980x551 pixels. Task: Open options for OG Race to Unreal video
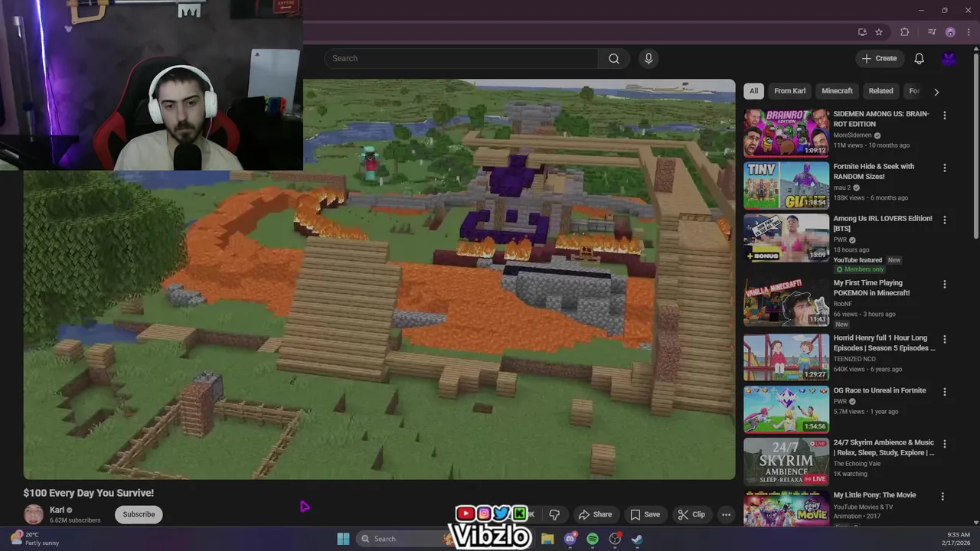[944, 392]
